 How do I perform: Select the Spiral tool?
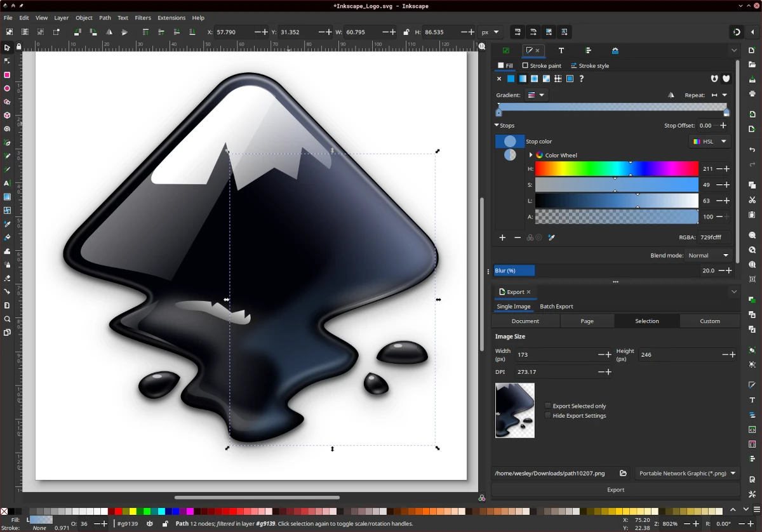(x=7, y=129)
